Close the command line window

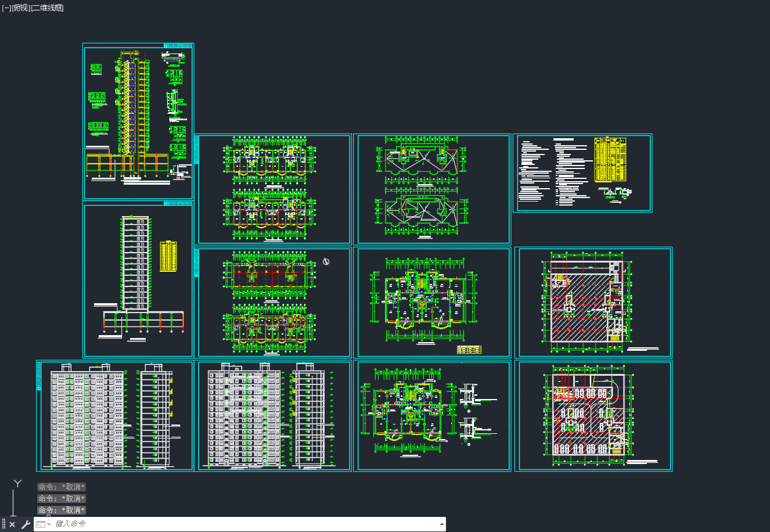pos(12,524)
